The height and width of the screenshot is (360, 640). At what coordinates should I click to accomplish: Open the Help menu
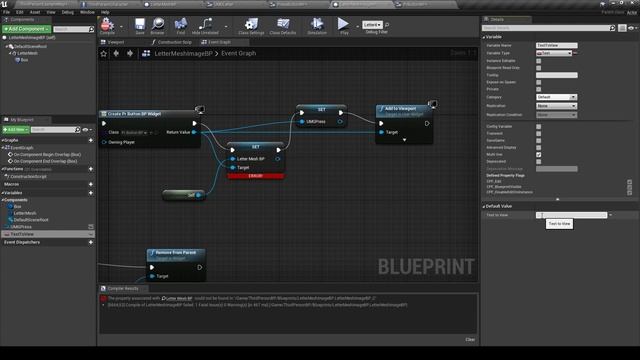coord(105,12)
